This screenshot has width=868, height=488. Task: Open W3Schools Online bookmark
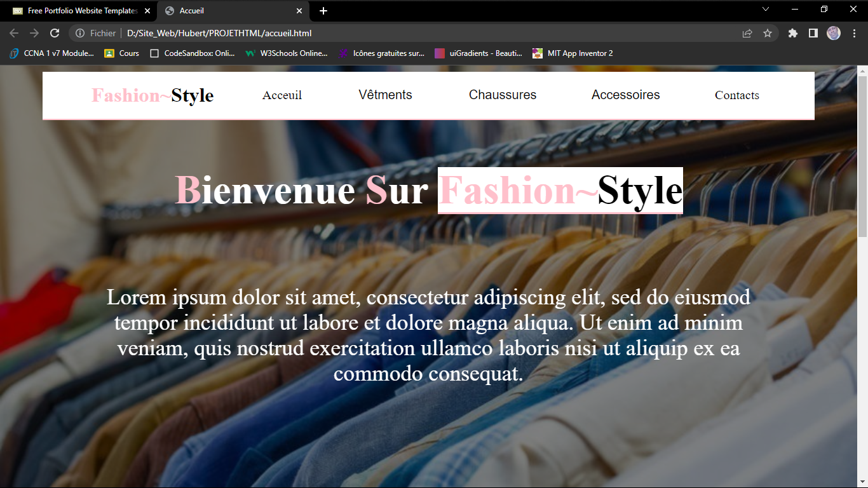click(287, 53)
